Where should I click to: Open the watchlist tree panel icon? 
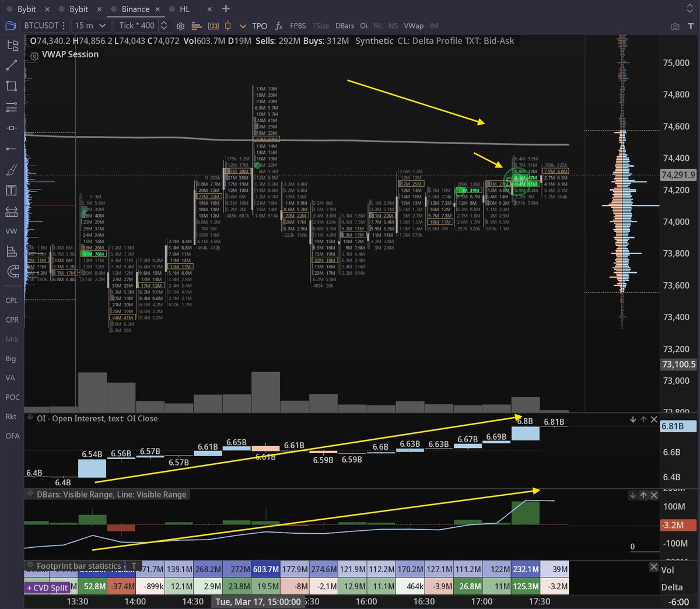(x=12, y=45)
